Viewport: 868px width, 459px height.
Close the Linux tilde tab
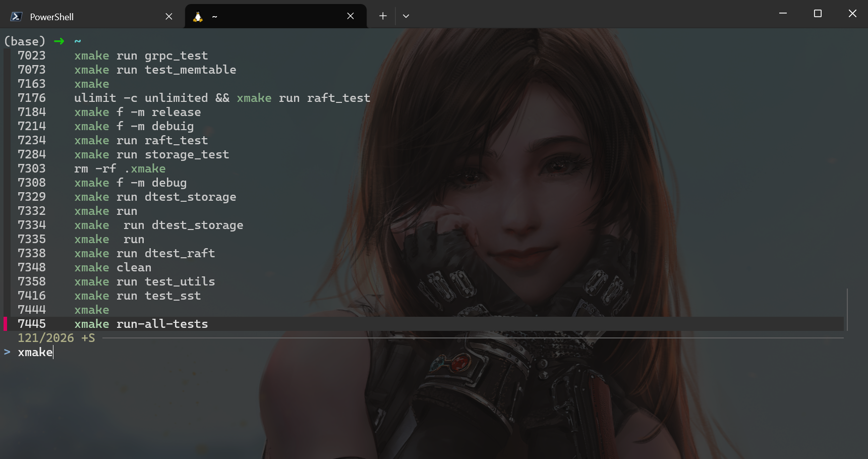coord(351,17)
